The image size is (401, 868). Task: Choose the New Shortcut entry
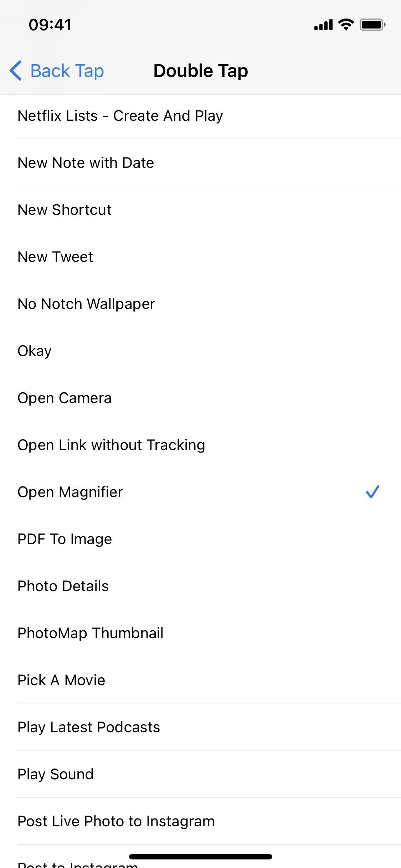click(x=200, y=210)
